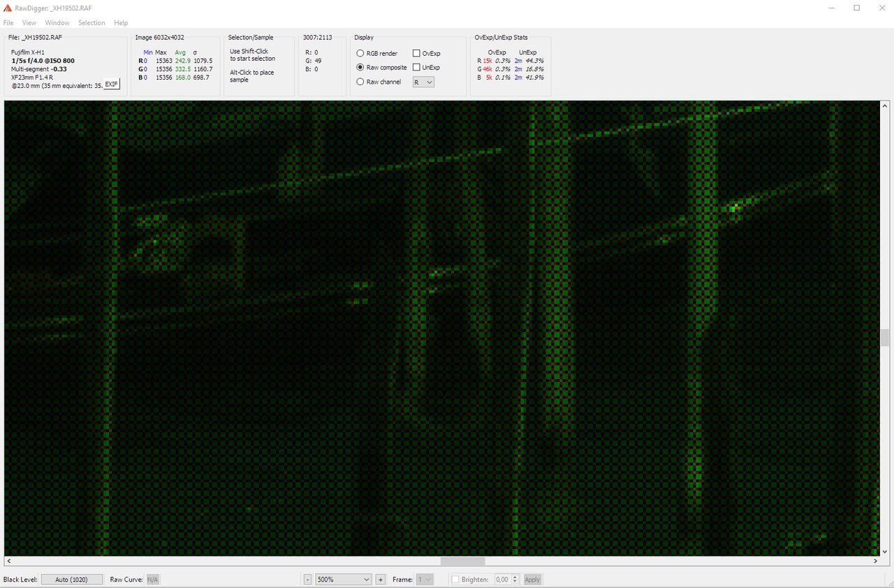Open the Help menu
Screen dimensions: 894x588
[x=121, y=23]
